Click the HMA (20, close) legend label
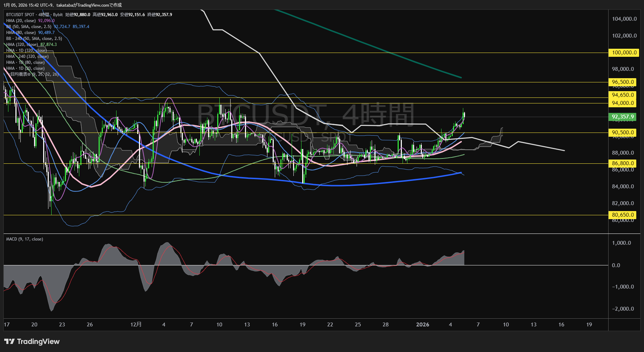Screen dimensions: 644x352 [x=21, y=21]
